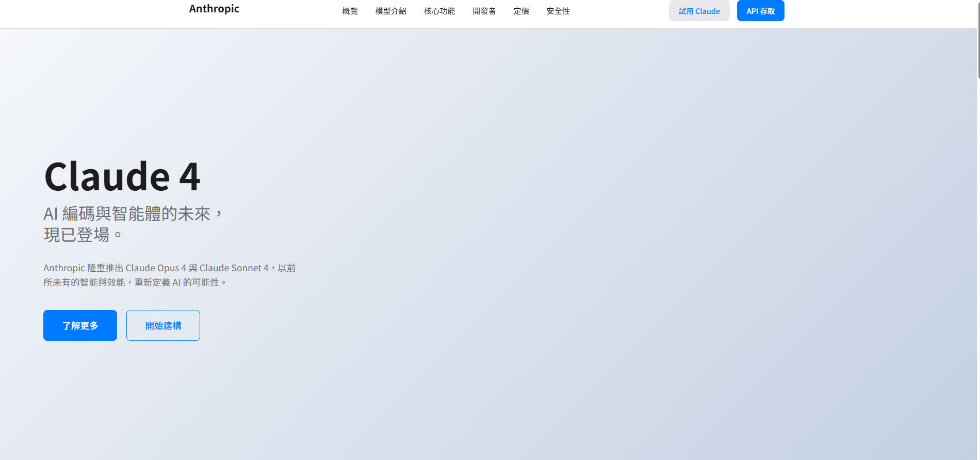980x460 pixels.
Task: Select 安全性 in the top navigation
Action: [558, 11]
